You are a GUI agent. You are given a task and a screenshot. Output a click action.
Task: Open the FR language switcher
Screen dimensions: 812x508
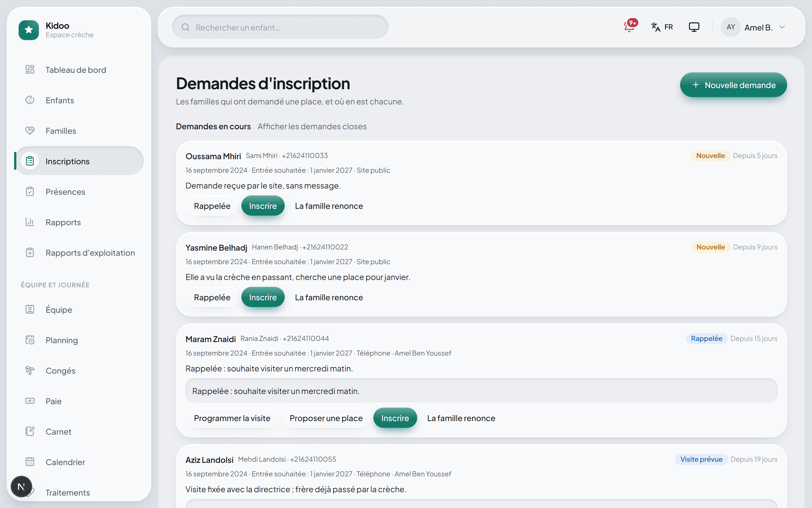click(662, 27)
